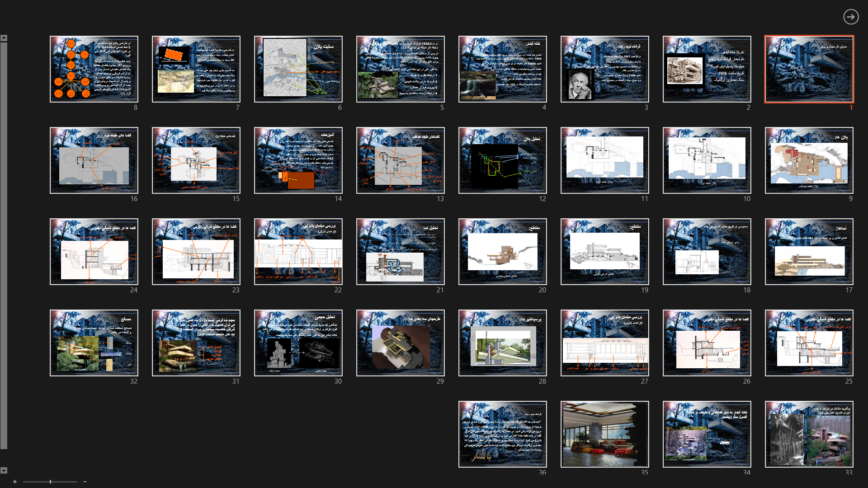Open slide 3 with the portrait photo
Image resolution: width=868 pixels, height=488 pixels.
[x=604, y=69]
